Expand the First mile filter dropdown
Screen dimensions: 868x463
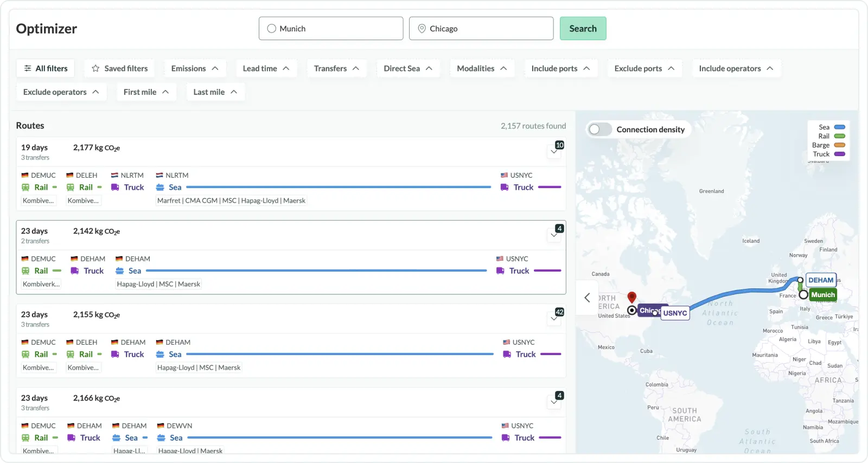(x=146, y=92)
